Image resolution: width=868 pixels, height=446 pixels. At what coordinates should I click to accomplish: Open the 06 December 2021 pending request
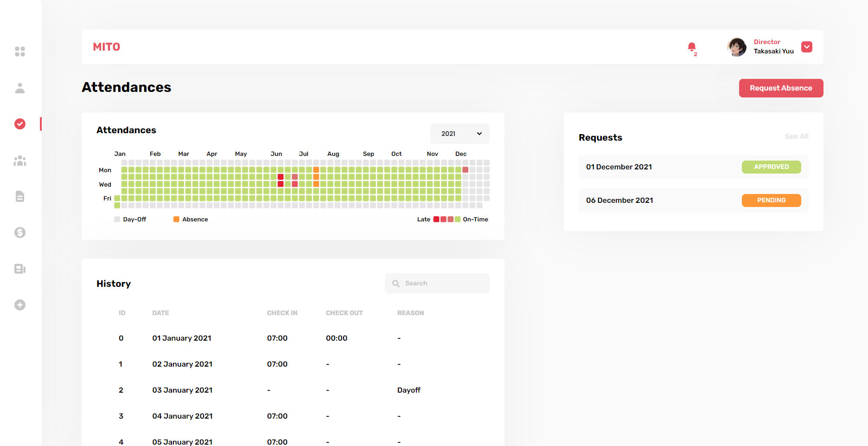(693, 200)
